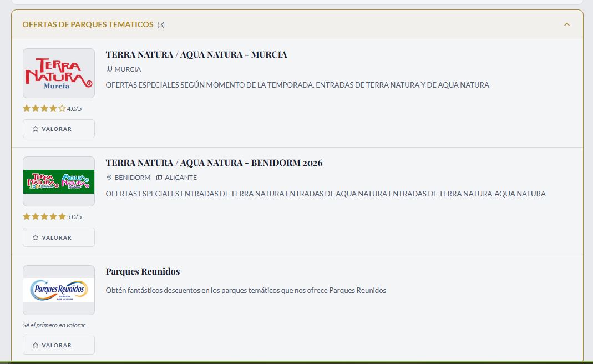Open the Terra Natura / Aqua Natura - Murcia title
The width and height of the screenshot is (593, 364).
pyautogui.click(x=196, y=54)
